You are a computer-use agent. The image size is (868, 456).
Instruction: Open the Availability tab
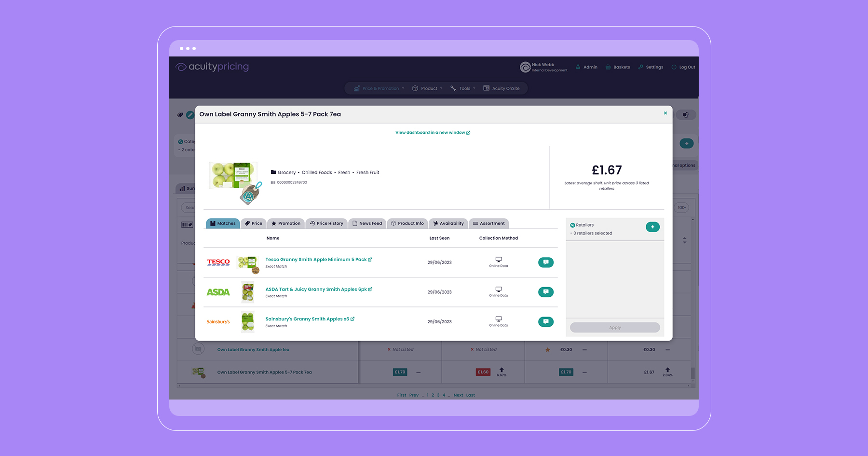pos(448,223)
